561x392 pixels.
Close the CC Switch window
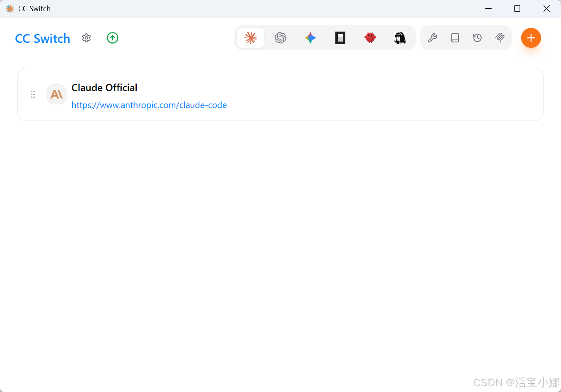click(546, 9)
